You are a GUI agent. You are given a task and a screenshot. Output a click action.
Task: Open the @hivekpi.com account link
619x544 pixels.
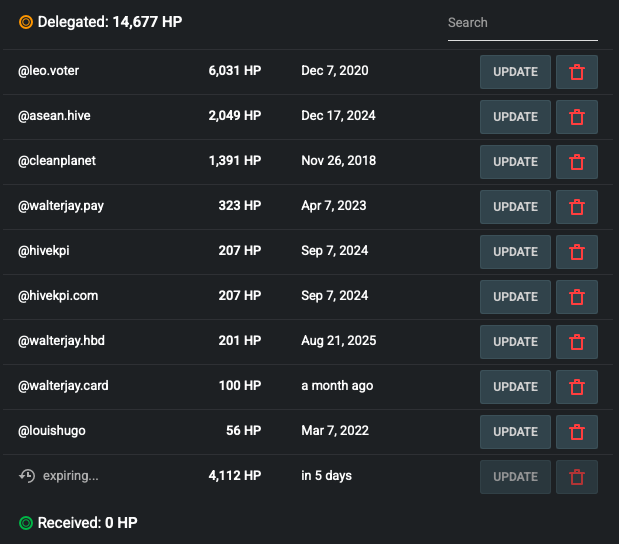(x=58, y=296)
